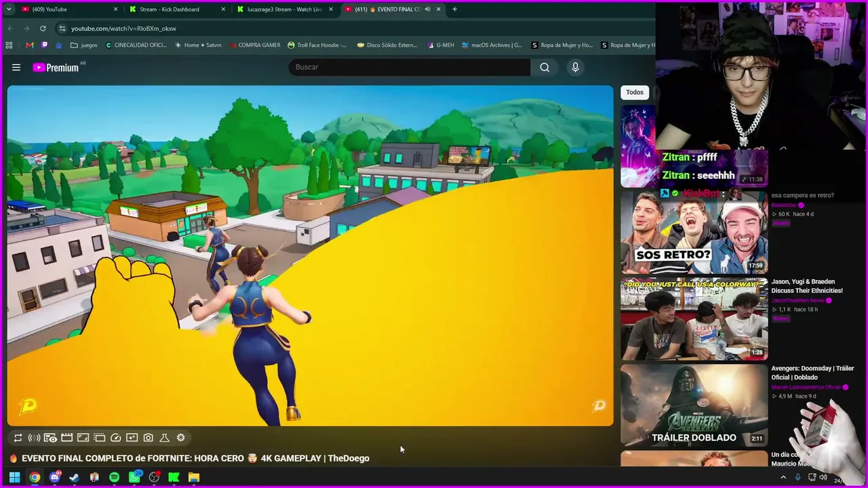Open Steam from the taskbar
This screenshot has width=868, height=488.
click(x=74, y=477)
